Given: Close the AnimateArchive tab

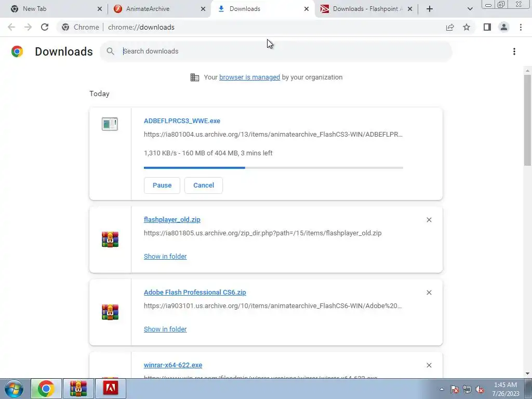Looking at the screenshot, I should (x=203, y=9).
